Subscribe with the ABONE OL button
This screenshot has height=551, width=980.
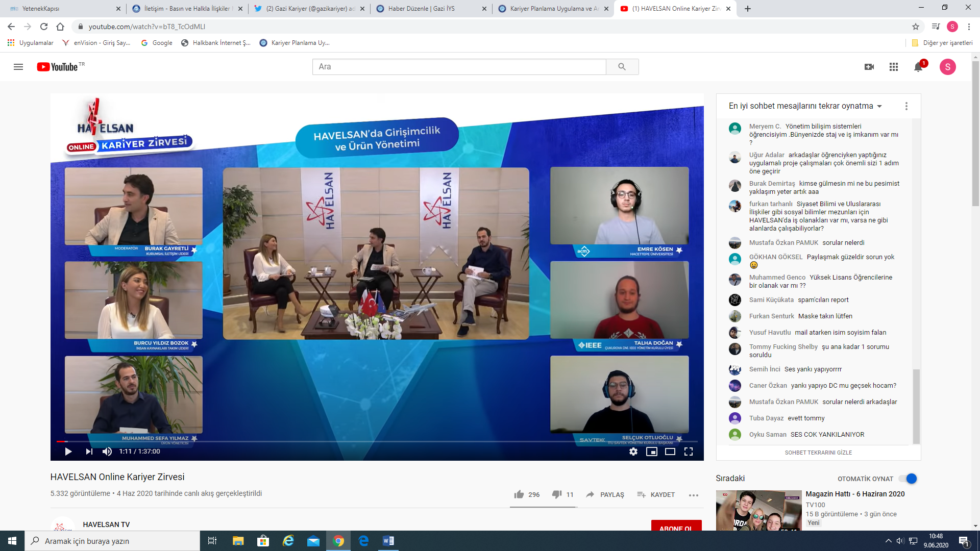[x=676, y=525]
